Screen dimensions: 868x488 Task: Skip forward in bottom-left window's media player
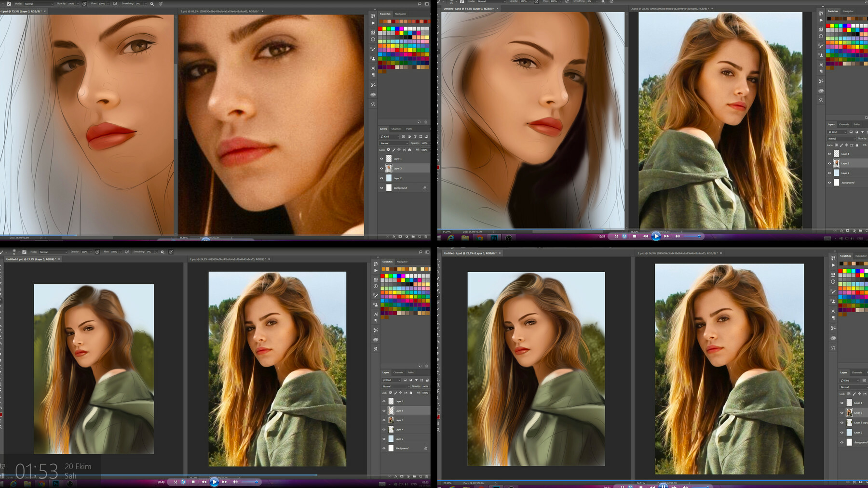tap(224, 482)
